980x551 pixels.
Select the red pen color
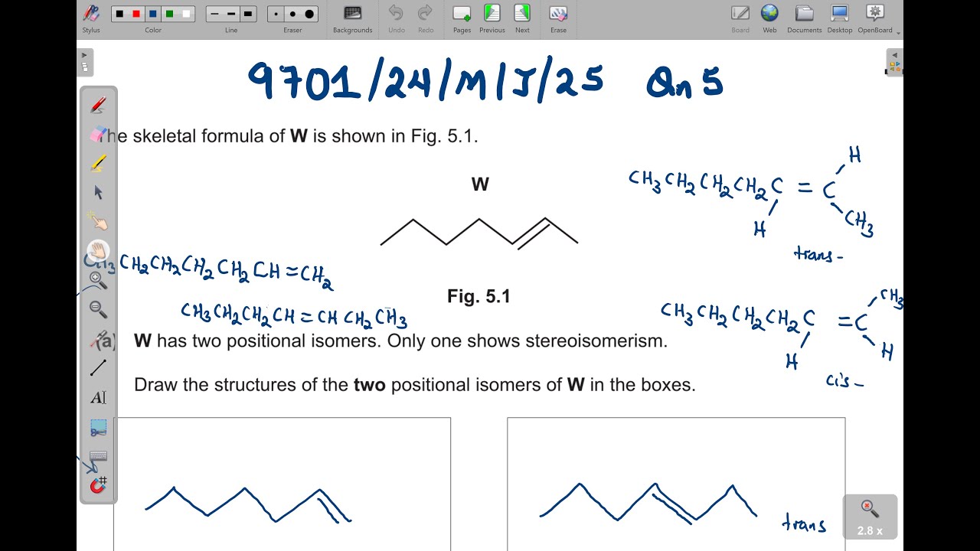(136, 14)
